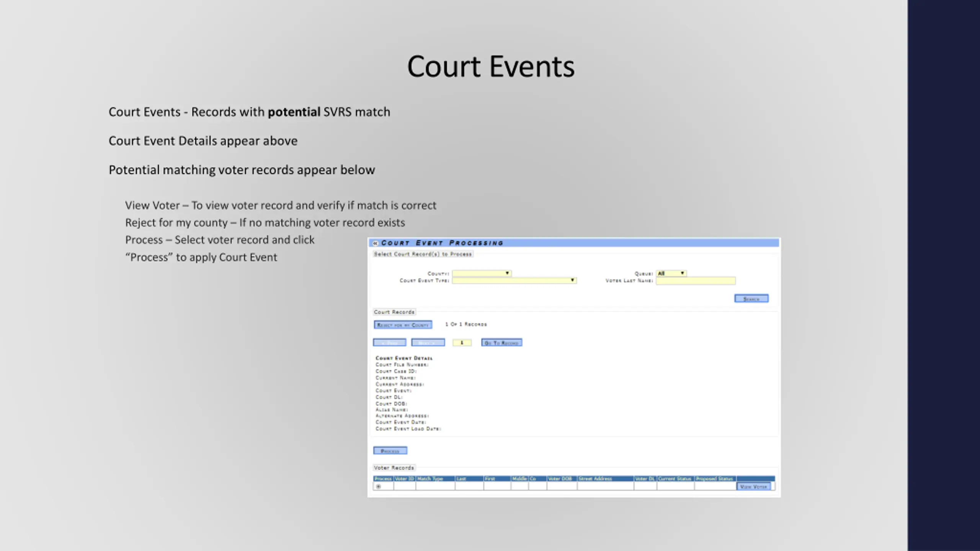Click the Potential matching voter records line
The height and width of the screenshot is (551, 980).
pos(242,170)
